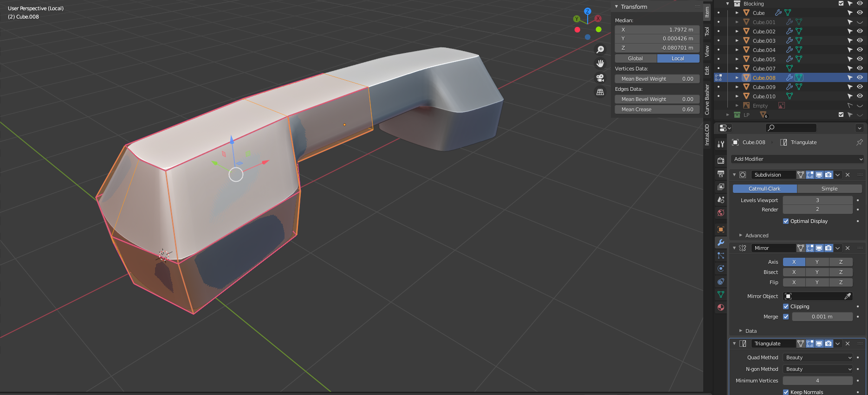The height and width of the screenshot is (395, 868).
Task: Open the Curve Basher sidebar tab
Action: pyautogui.click(x=707, y=99)
